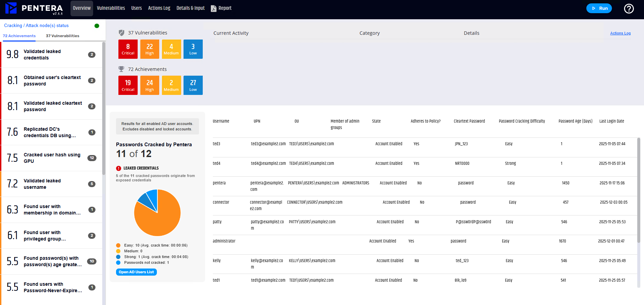Click the Open AD Users List button
The height and width of the screenshot is (305, 644).
pyautogui.click(x=136, y=272)
